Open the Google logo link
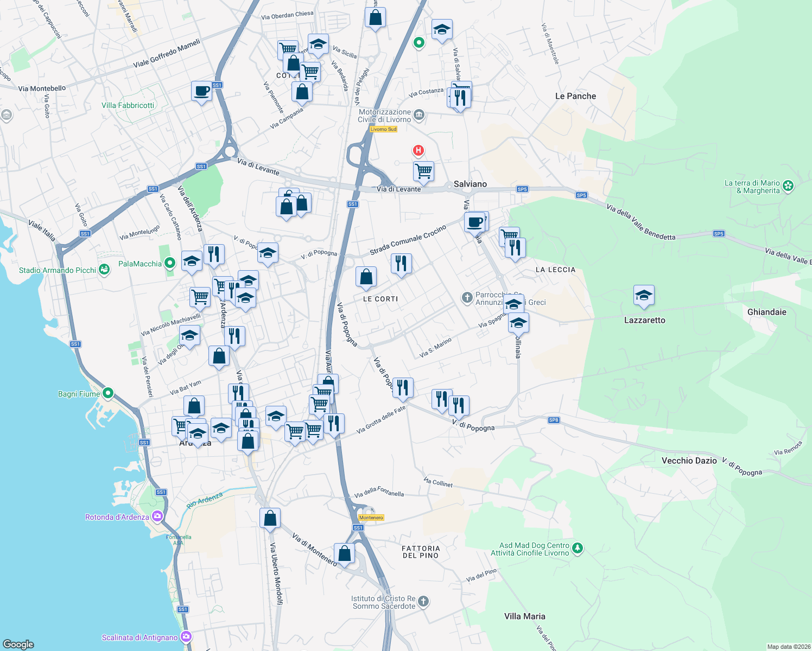Screen dimensions: 812x651 [19, 643]
